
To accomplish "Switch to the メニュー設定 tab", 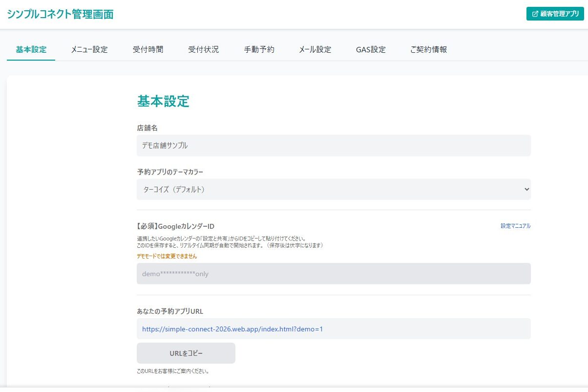I will coord(89,49).
